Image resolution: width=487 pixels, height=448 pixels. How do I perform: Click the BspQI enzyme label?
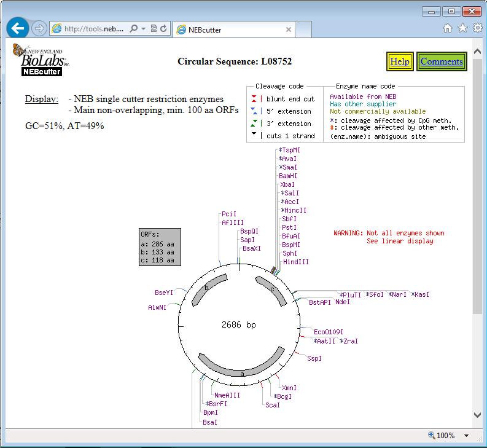click(x=249, y=231)
